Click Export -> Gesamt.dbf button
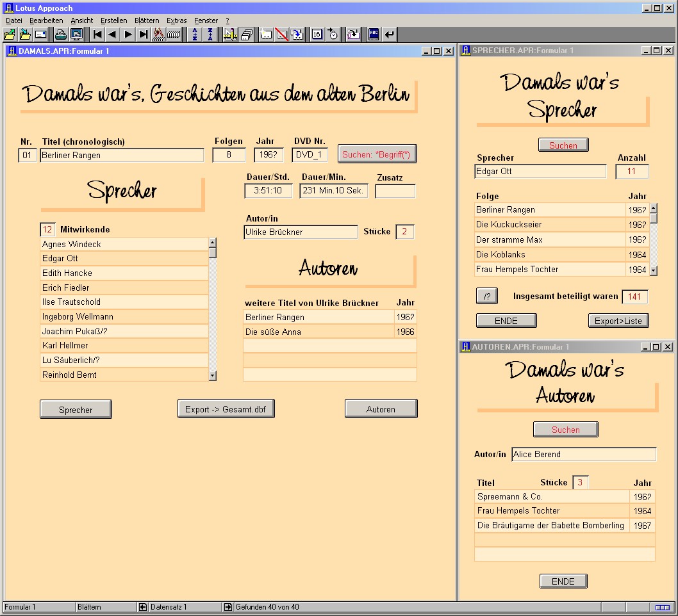 pyautogui.click(x=226, y=409)
